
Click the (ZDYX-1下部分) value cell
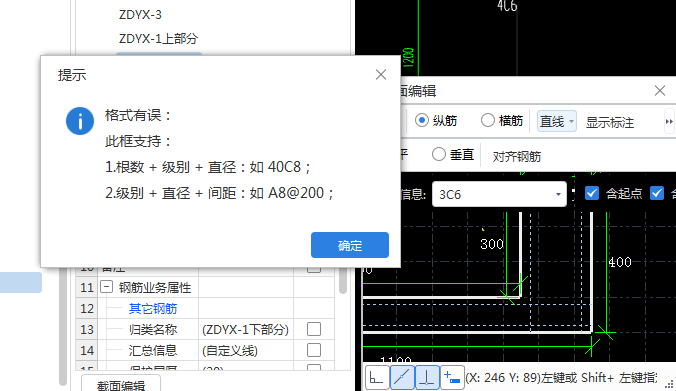(x=245, y=330)
